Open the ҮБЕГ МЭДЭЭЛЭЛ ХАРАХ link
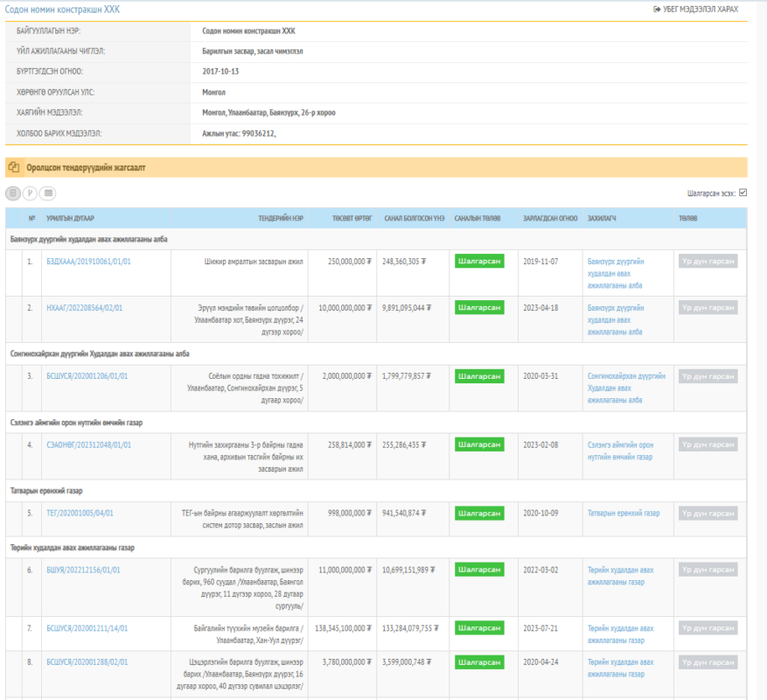Screen dimensions: 767x700 [x=695, y=10]
